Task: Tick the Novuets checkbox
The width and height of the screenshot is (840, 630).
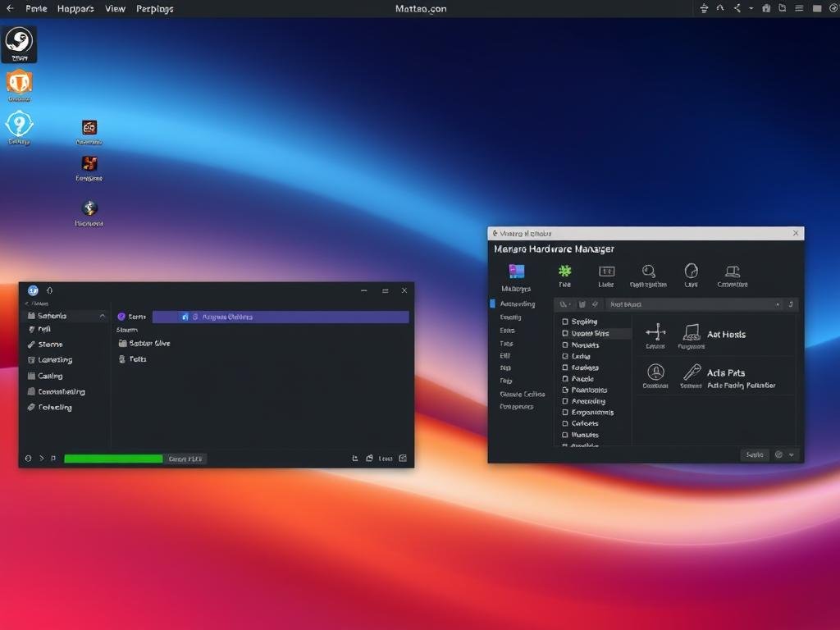Action: (x=564, y=345)
